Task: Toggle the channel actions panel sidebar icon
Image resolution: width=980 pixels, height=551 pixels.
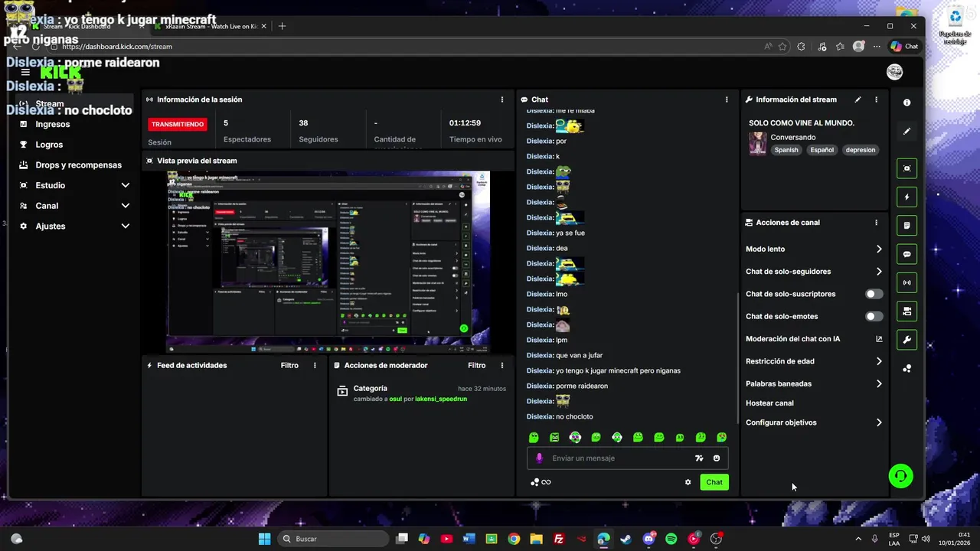Action: pos(906,311)
